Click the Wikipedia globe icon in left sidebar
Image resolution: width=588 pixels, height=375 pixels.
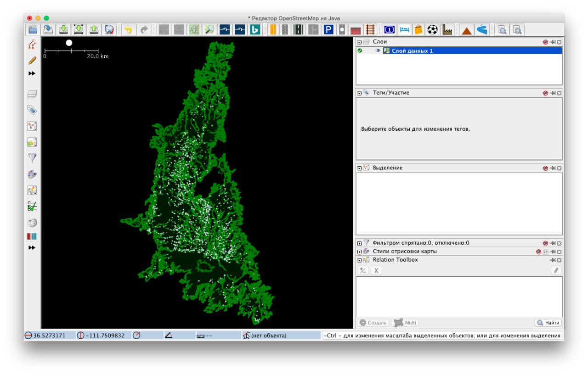coord(32,223)
